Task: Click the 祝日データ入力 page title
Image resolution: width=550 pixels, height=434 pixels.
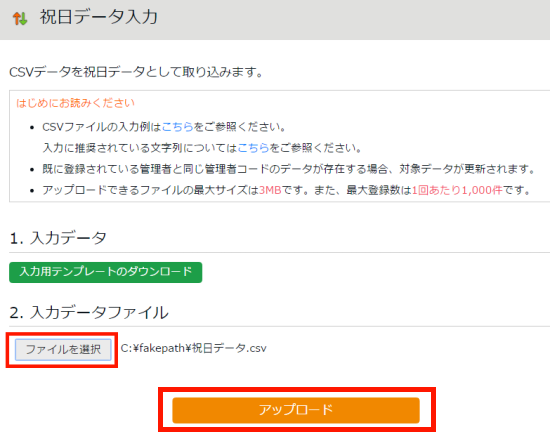Action: pyautogui.click(x=99, y=17)
